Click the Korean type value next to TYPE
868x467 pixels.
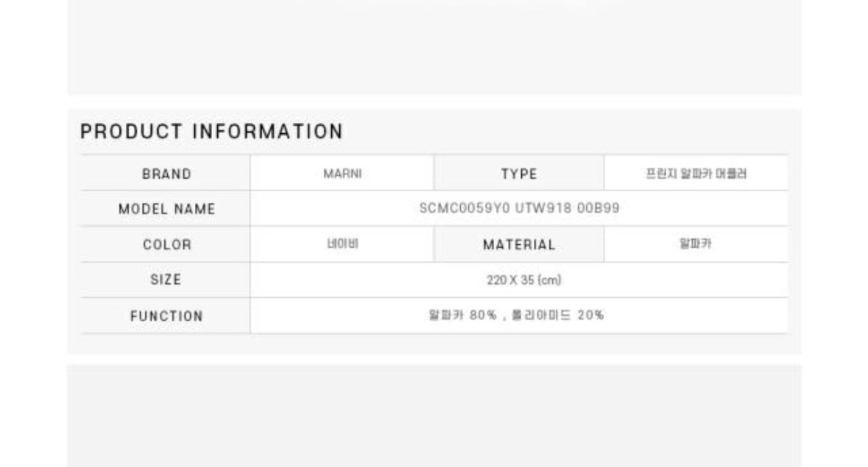click(x=696, y=174)
